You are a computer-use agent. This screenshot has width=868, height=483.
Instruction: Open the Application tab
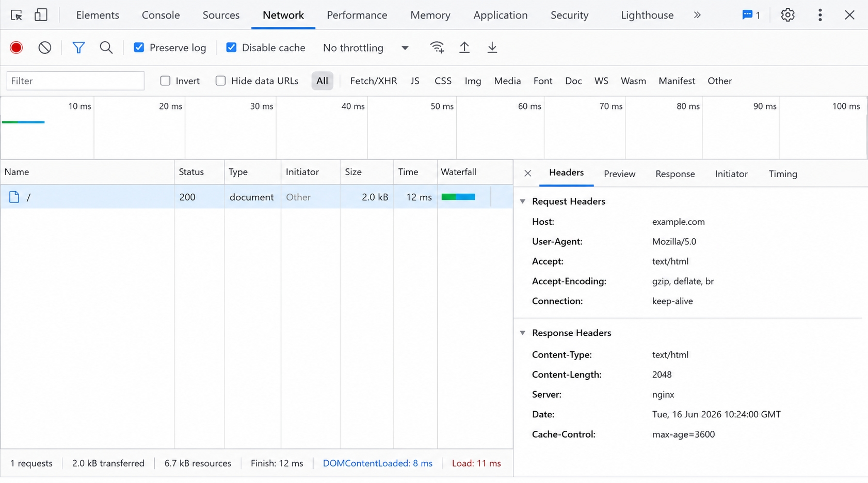500,15
